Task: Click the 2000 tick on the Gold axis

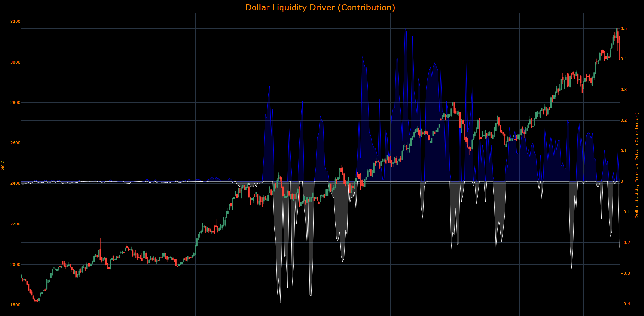Action: (15, 265)
